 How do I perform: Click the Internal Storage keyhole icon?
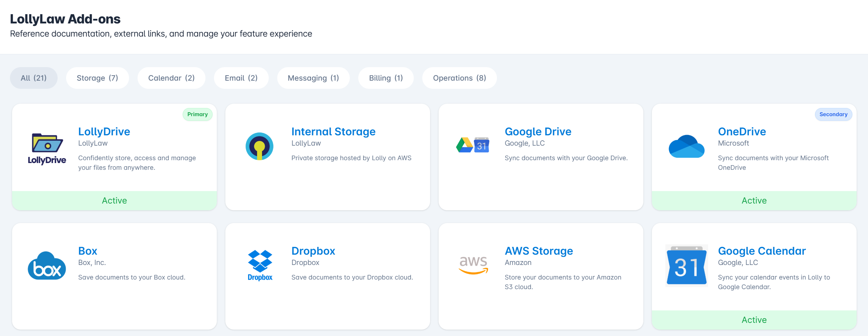(259, 146)
